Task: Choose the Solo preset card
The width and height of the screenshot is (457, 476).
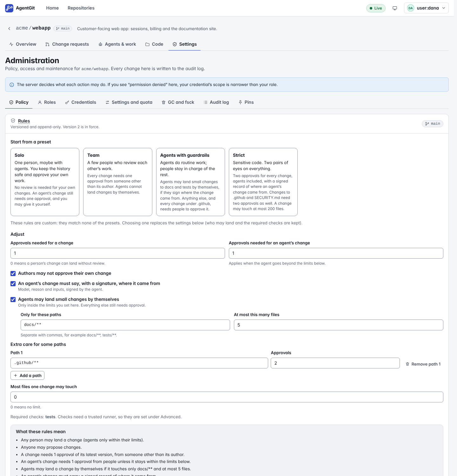Action: (x=45, y=182)
